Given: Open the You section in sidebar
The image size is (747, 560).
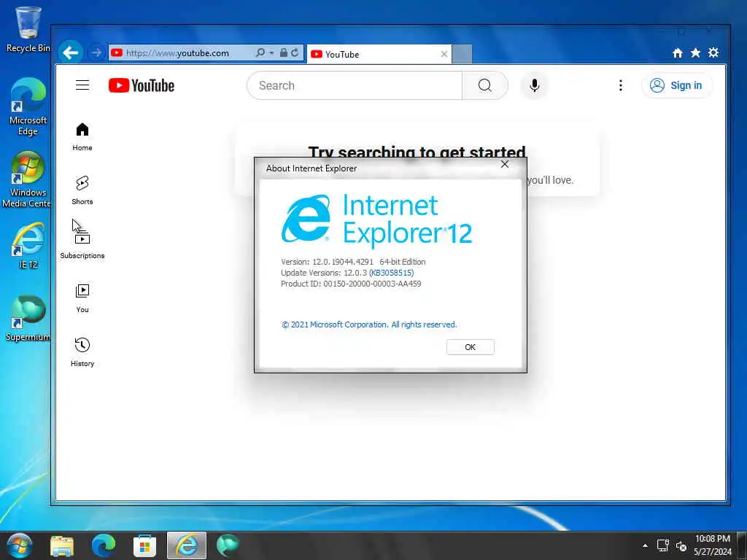Looking at the screenshot, I should [x=82, y=298].
